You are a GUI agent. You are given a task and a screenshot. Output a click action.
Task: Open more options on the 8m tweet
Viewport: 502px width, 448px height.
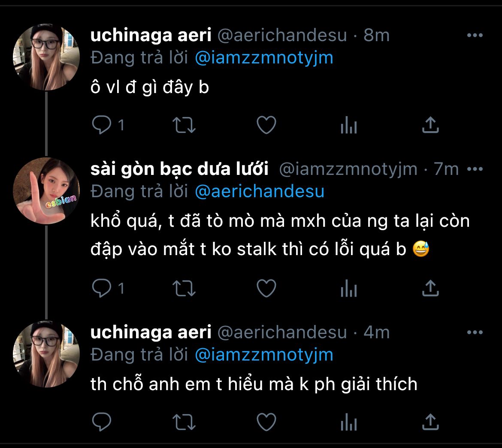[475, 36]
